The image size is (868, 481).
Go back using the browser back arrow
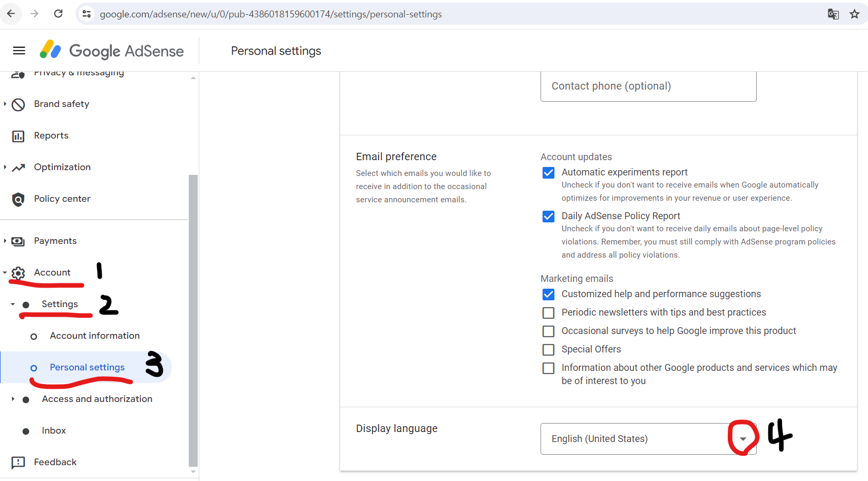tap(11, 14)
